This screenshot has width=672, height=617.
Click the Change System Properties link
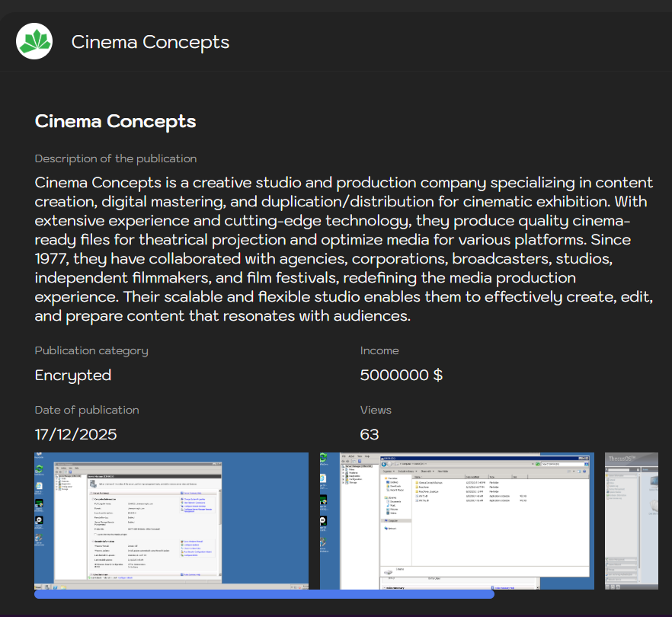coord(193,500)
